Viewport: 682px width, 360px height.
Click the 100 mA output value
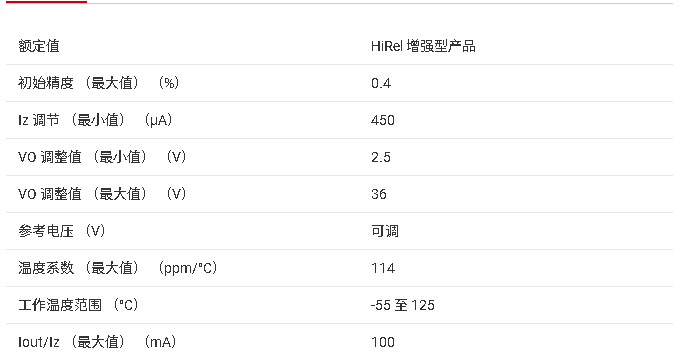pos(383,342)
